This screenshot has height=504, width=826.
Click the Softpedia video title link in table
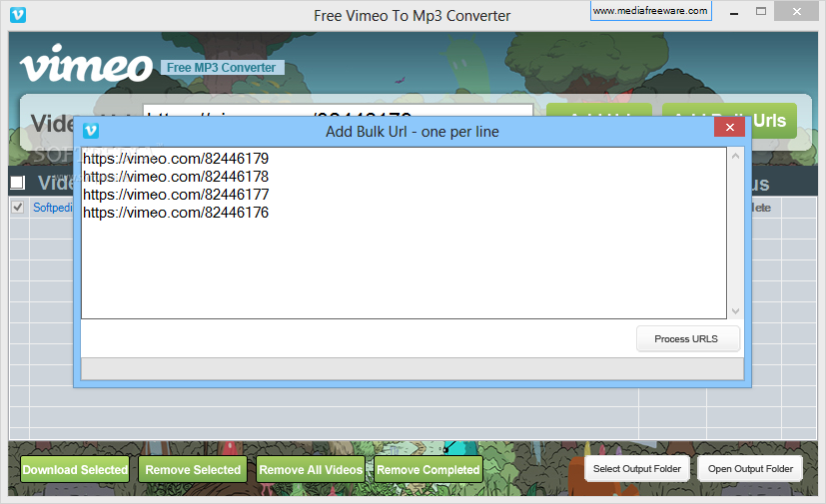click(53, 208)
